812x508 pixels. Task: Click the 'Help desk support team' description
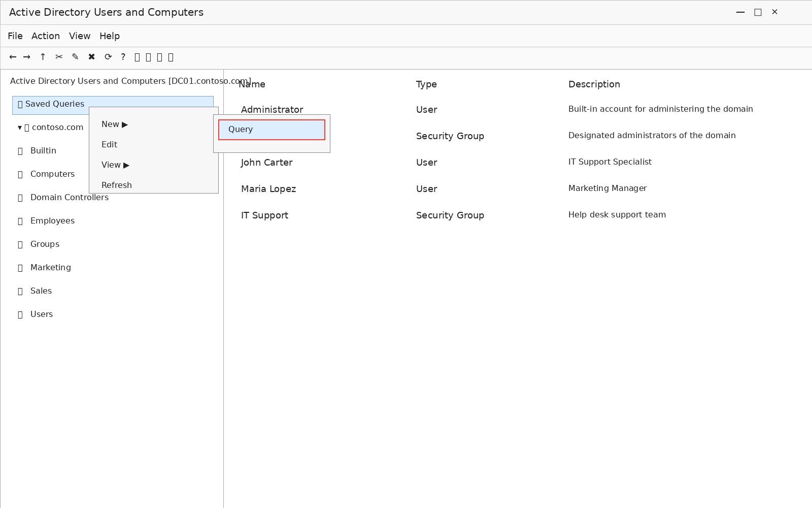pos(617,215)
